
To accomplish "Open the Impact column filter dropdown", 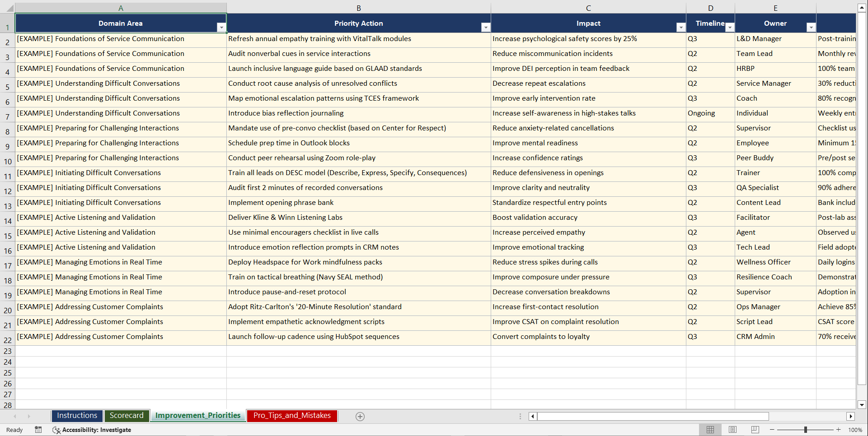I will 680,28.
